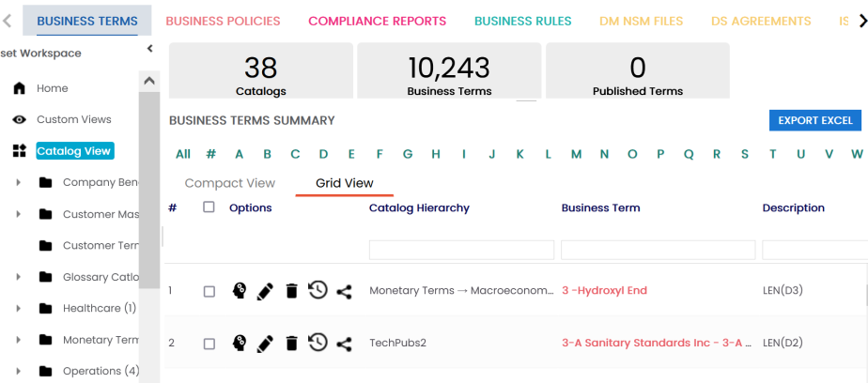Tick the checkbox for row 1
Screen dimensions: 868x383
coord(209,291)
